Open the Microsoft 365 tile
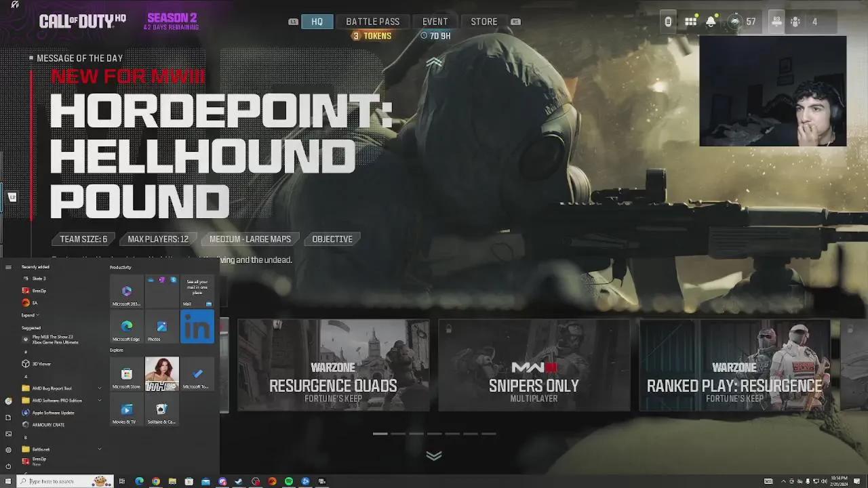 pyautogui.click(x=127, y=291)
